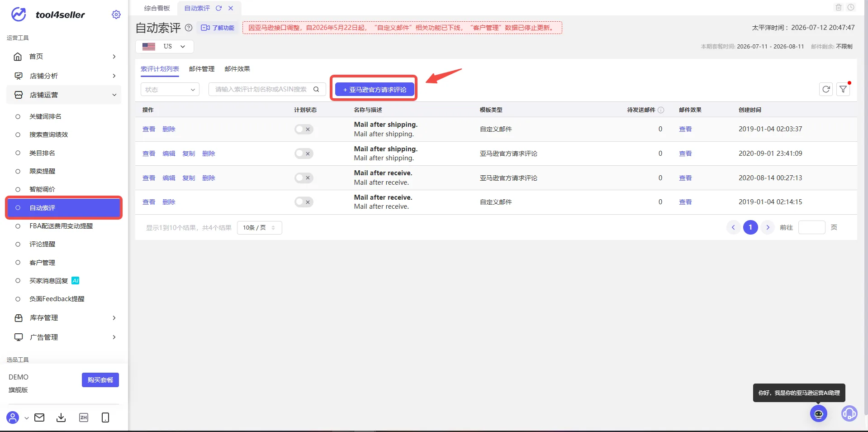Go to next page arrow

(768, 227)
